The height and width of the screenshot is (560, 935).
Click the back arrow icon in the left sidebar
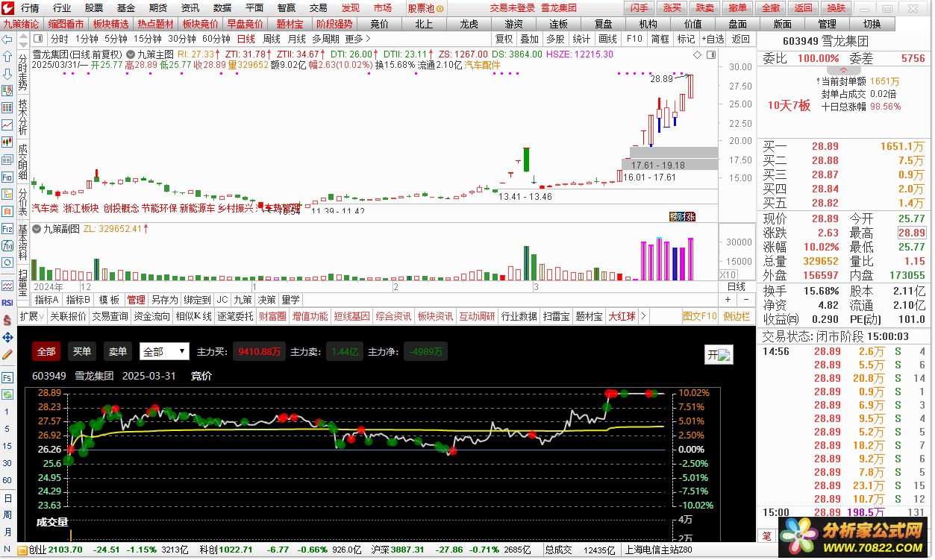point(7,39)
